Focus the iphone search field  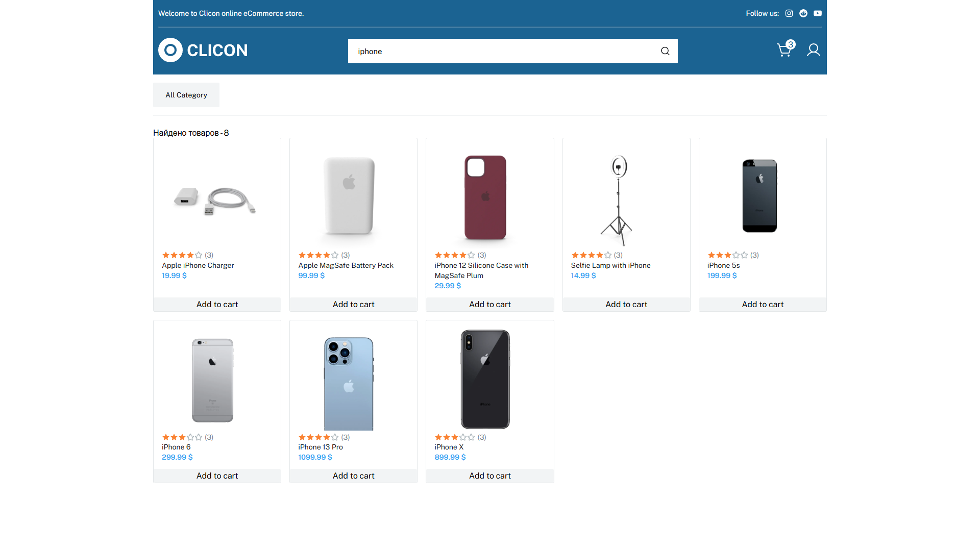pyautogui.click(x=503, y=51)
